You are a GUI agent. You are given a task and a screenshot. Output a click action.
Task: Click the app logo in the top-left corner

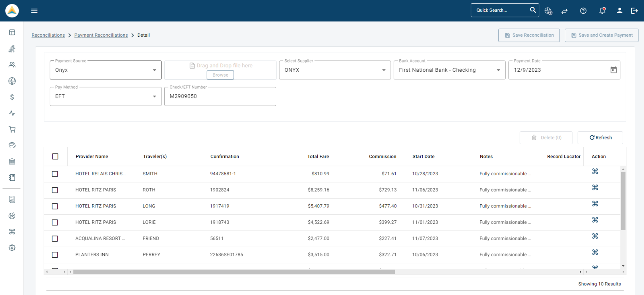[x=12, y=10]
